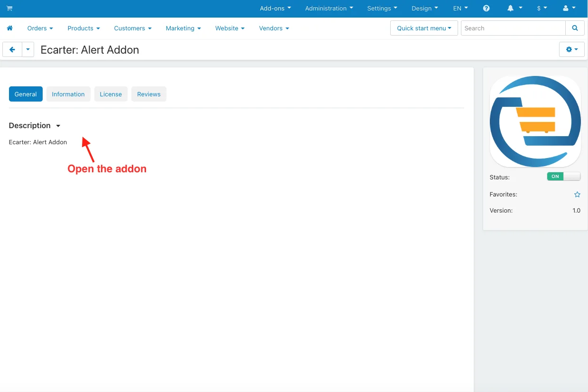The height and width of the screenshot is (392, 588).
Task: Click the 'Ecarter: Alert Addon' description text
Action: pos(38,142)
